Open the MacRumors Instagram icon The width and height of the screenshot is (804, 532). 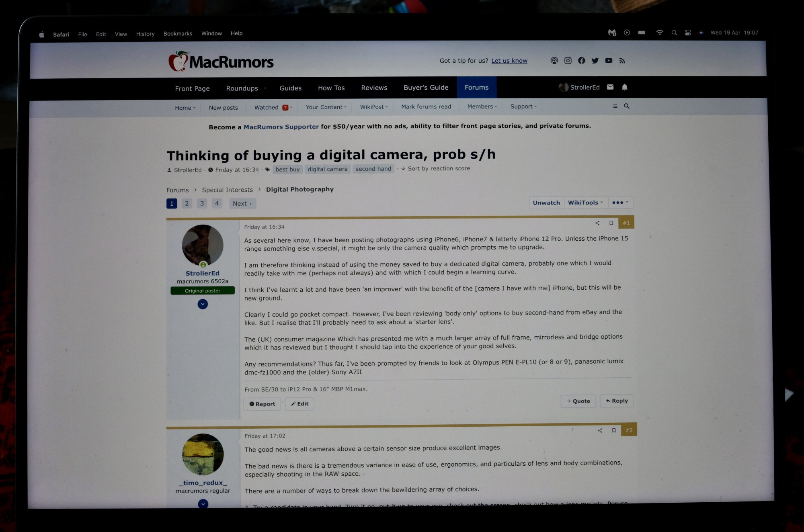(568, 61)
